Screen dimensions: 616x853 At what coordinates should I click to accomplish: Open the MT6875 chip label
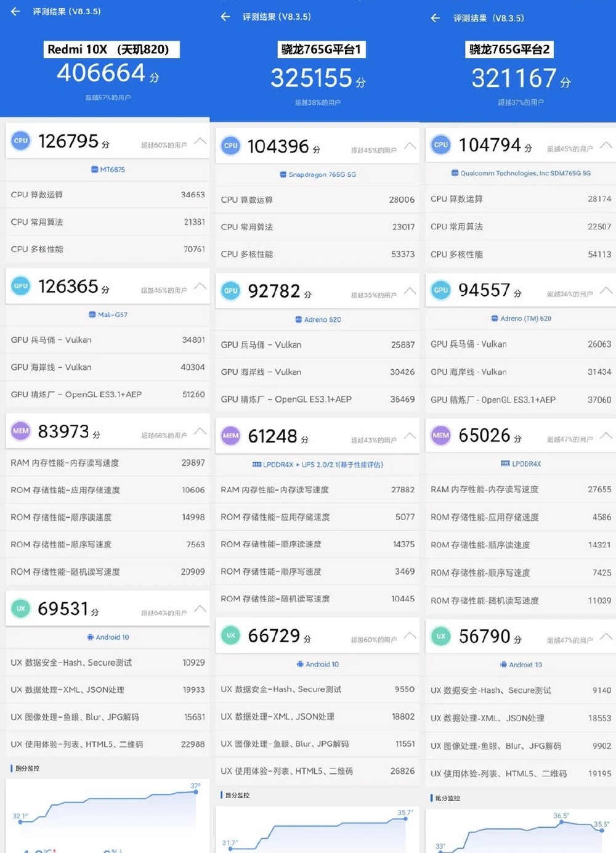[x=108, y=169]
